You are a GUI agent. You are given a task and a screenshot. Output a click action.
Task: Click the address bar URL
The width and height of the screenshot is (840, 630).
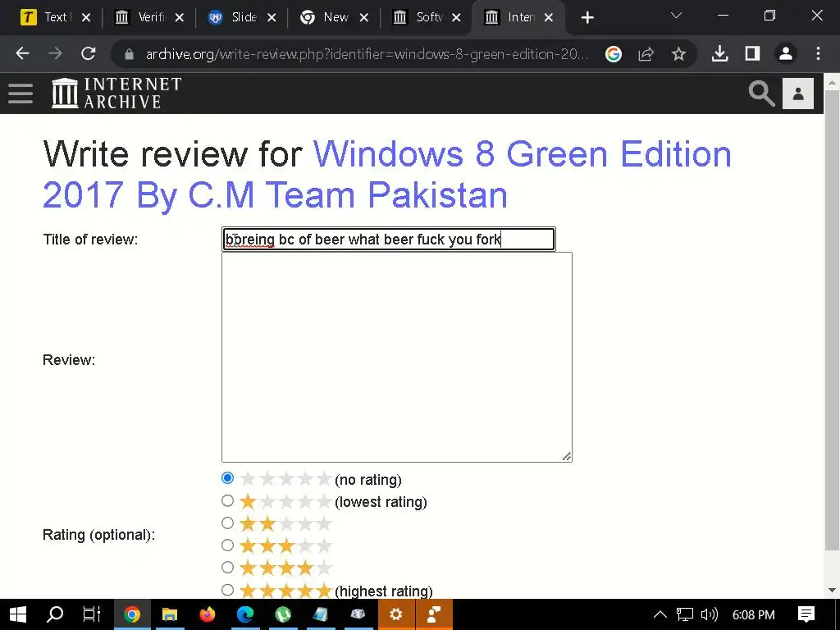click(x=367, y=54)
